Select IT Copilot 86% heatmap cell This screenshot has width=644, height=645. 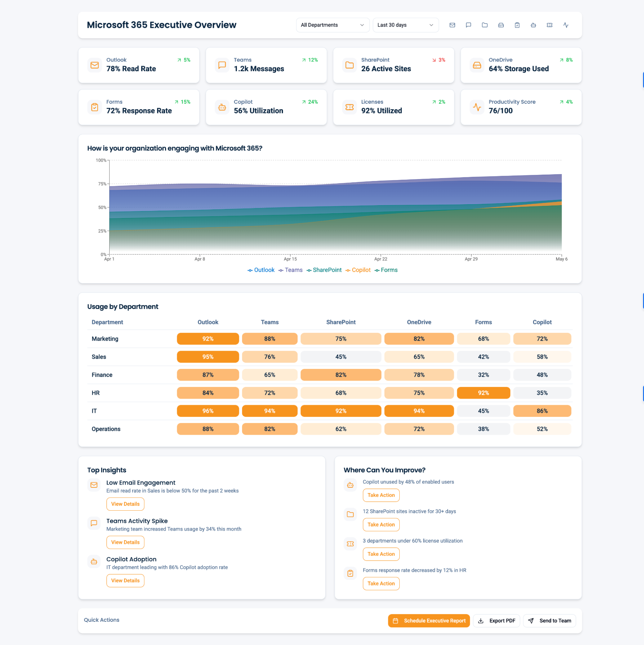[542, 411]
